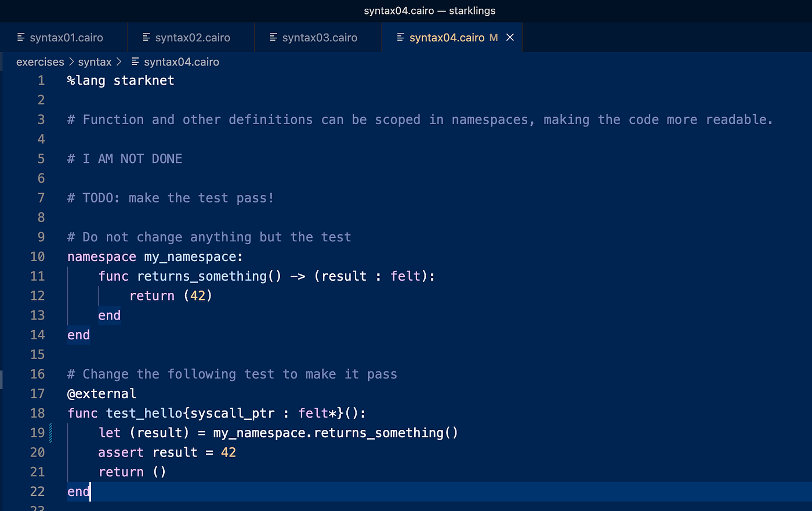Click line number 10 in the gutter
812x511 pixels.
pos(37,256)
